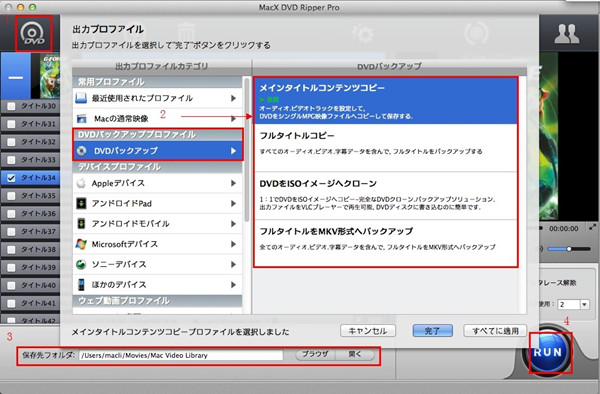Expand Macの通常映像 submenu arrow

(x=233, y=119)
